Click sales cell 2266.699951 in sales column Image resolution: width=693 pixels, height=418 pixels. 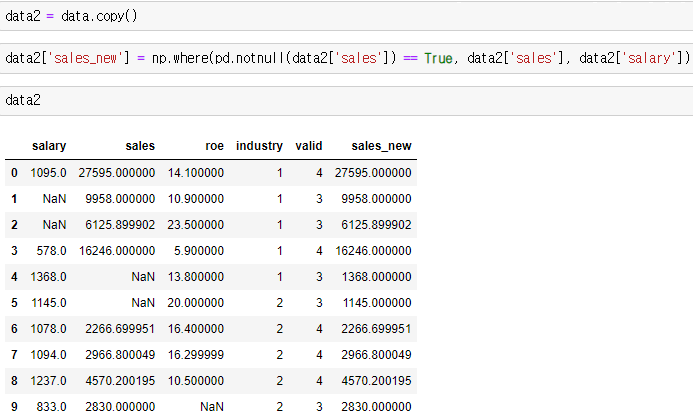coord(120,329)
